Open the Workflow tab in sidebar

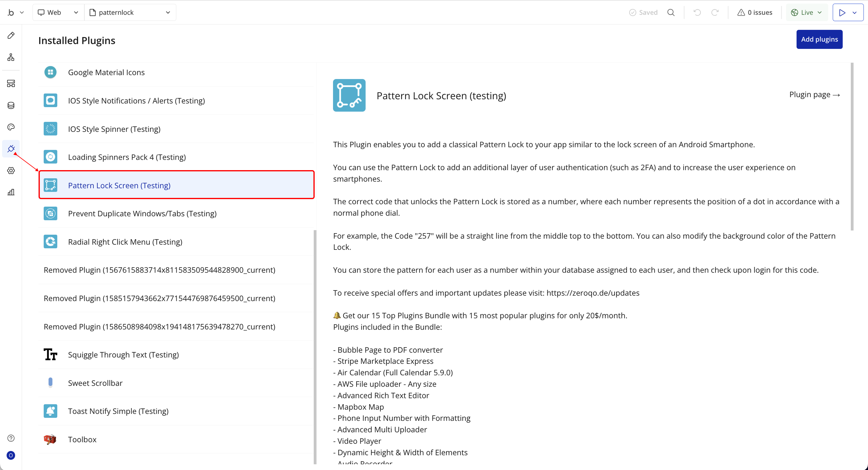coord(11,57)
